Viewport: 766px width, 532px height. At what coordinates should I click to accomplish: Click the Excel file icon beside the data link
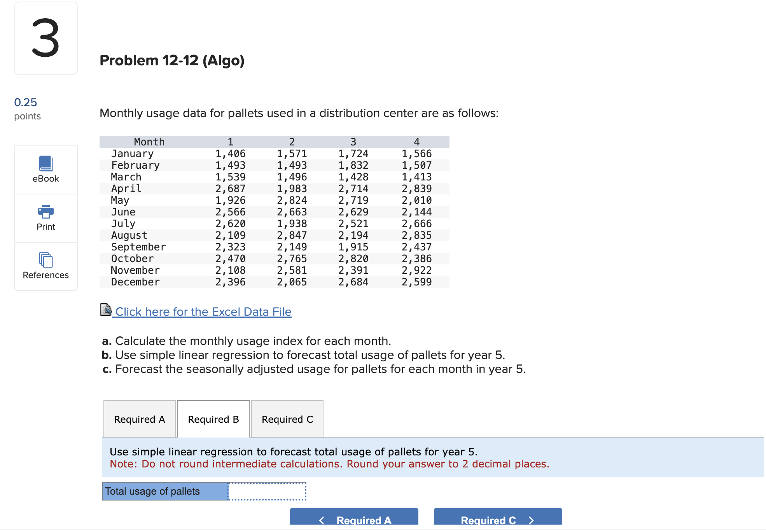click(x=105, y=310)
